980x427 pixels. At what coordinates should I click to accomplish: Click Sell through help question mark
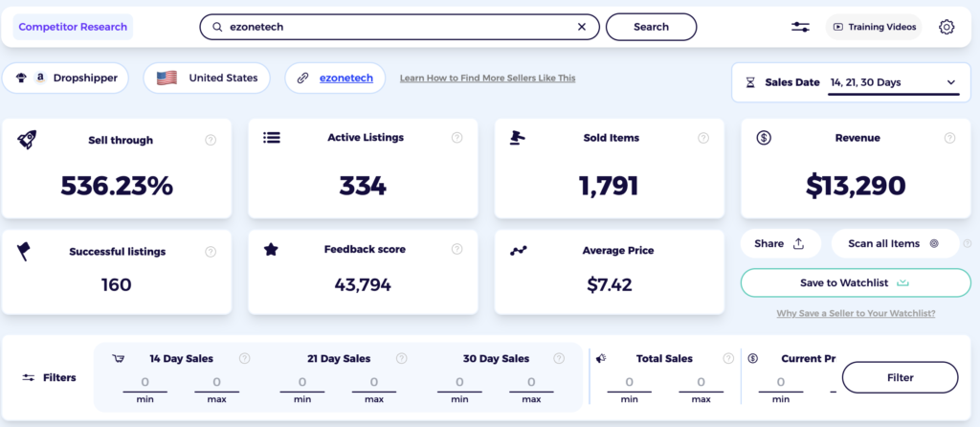click(211, 140)
